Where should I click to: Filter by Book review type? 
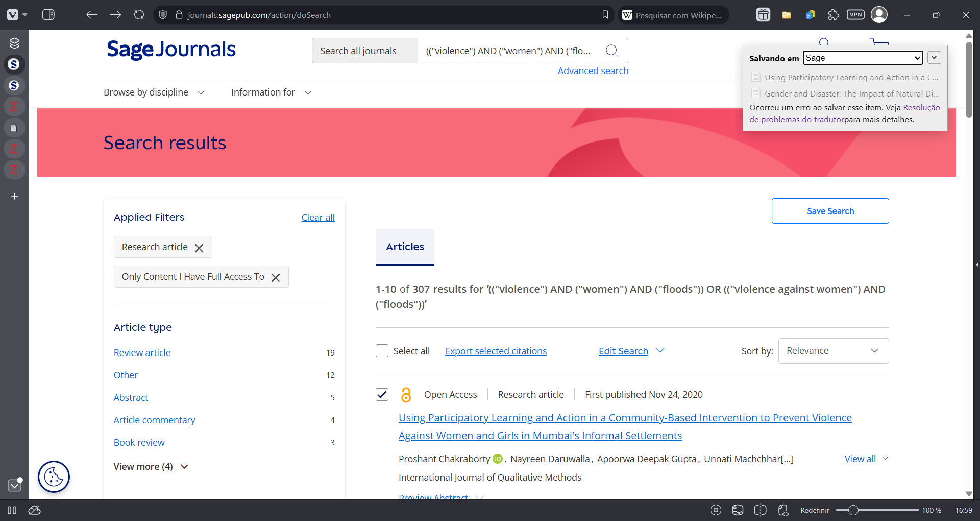(x=139, y=442)
